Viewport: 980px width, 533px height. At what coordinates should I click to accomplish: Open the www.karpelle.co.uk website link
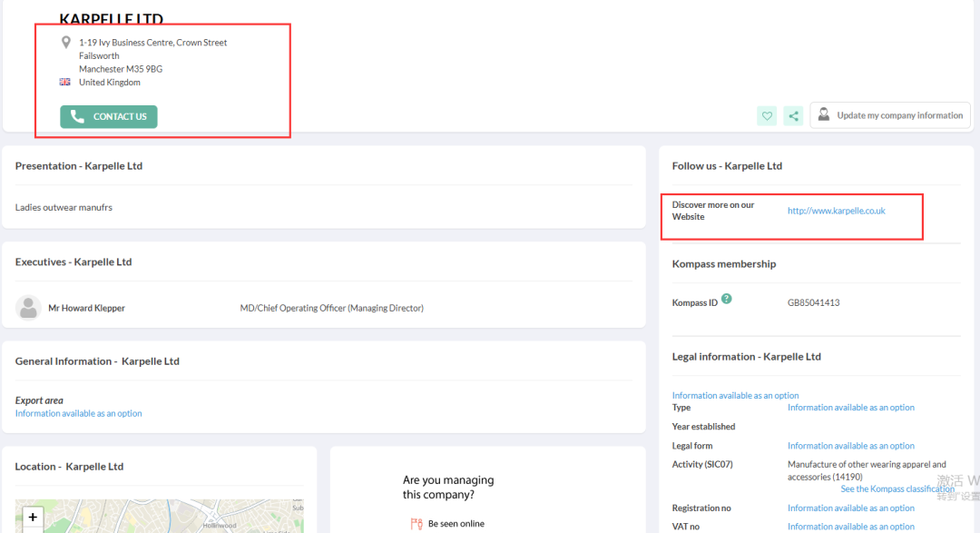click(x=836, y=211)
